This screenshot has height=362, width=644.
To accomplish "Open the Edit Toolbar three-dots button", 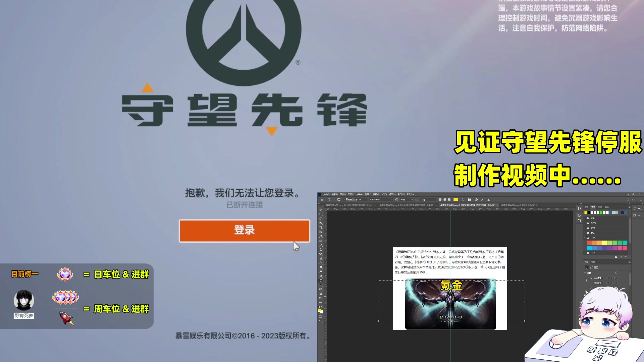I will [x=321, y=303].
